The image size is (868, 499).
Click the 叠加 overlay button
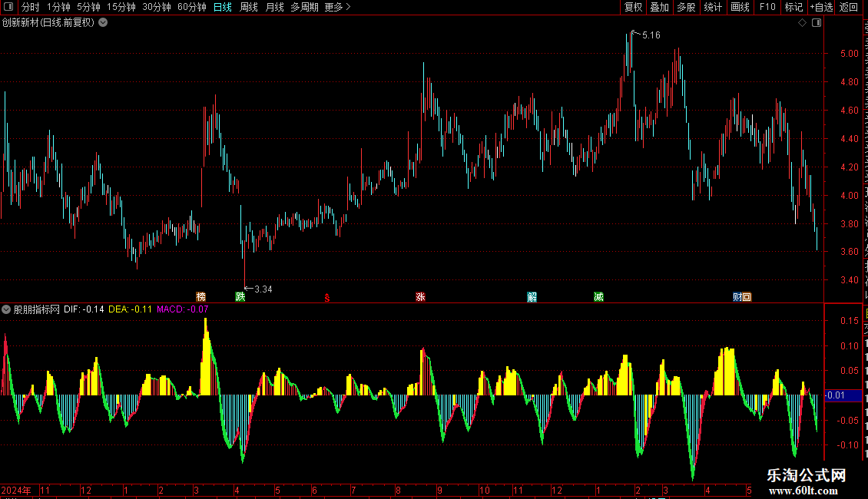pyautogui.click(x=660, y=7)
